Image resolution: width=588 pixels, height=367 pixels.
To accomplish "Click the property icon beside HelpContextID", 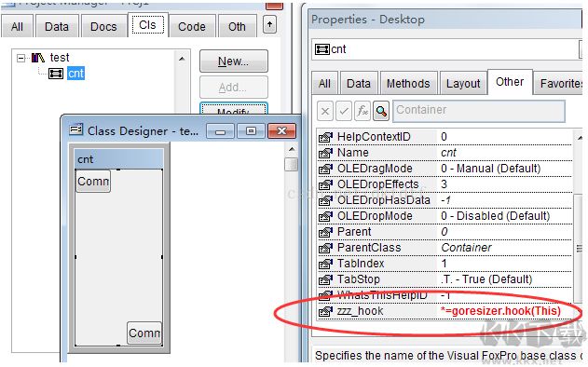I will tap(325, 138).
